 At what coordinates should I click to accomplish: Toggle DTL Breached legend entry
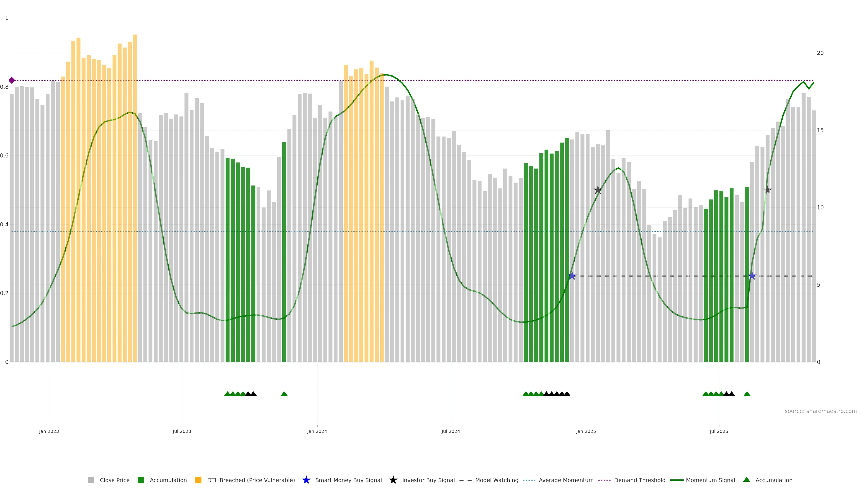point(251,480)
